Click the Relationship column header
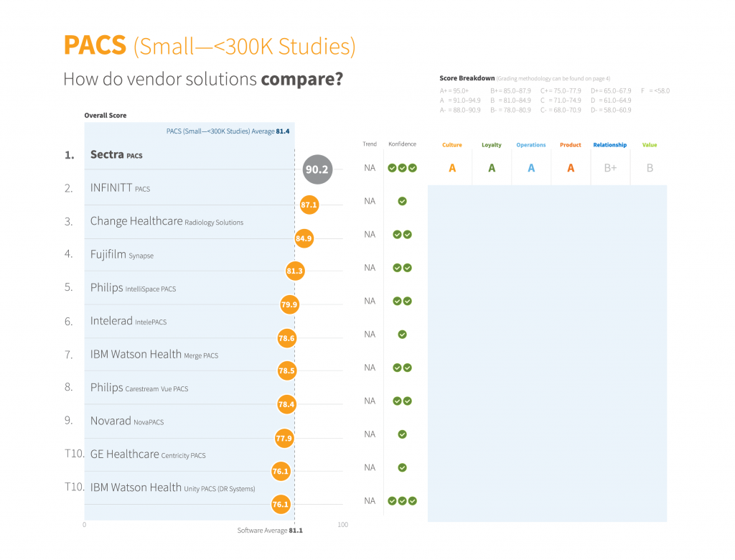The height and width of the screenshot is (560, 735). (x=610, y=145)
